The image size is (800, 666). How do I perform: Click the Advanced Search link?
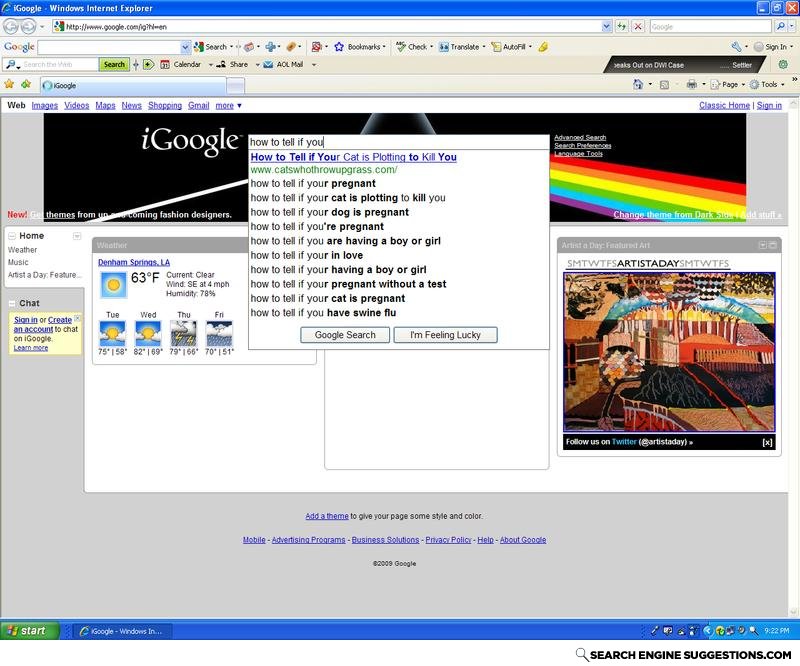coord(580,137)
